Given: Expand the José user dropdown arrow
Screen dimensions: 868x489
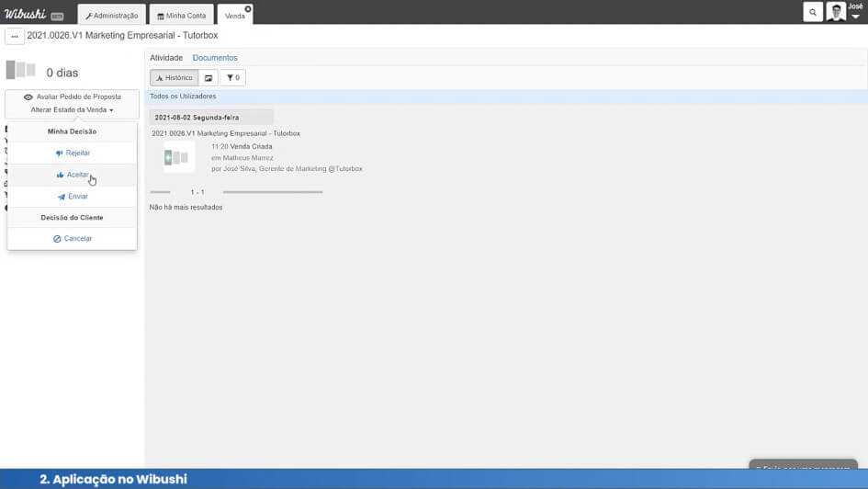Looking at the screenshot, I should (855, 17).
